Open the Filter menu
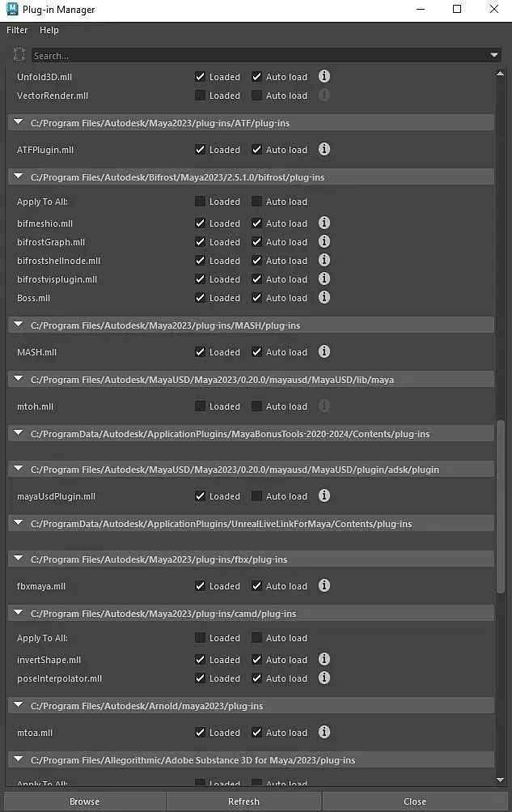512x812 pixels. point(17,30)
